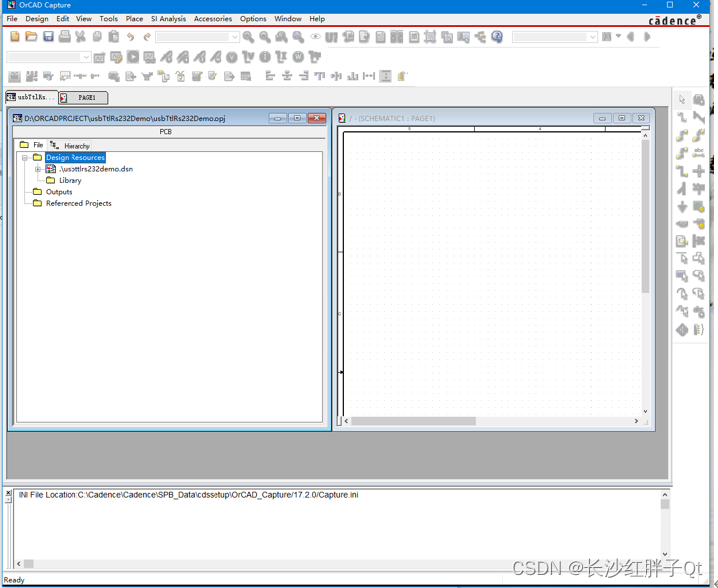Open the Design menu
This screenshot has height=588, width=718.
point(37,19)
